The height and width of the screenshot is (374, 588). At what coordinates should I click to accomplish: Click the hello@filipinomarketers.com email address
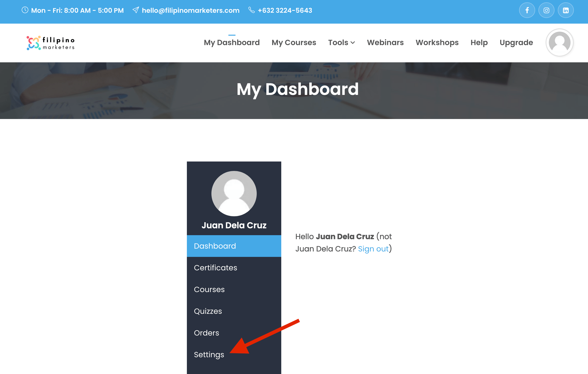click(190, 10)
